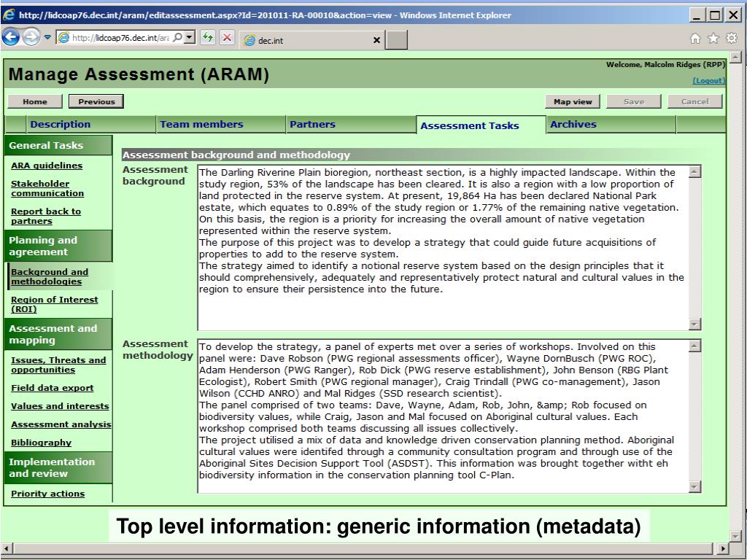Expand the address bar autocomplete dropdown
Screen dimensions: 747x560
tap(190, 37)
